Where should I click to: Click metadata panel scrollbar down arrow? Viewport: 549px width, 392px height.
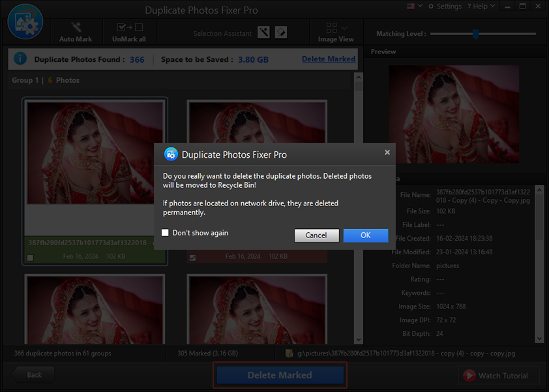(539, 339)
